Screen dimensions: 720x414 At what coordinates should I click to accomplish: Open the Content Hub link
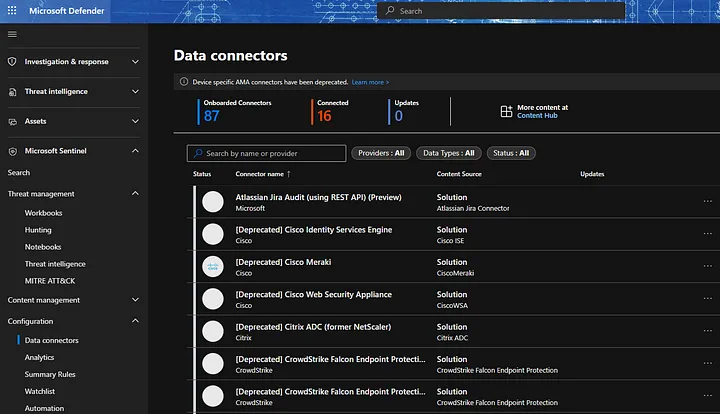(x=537, y=116)
